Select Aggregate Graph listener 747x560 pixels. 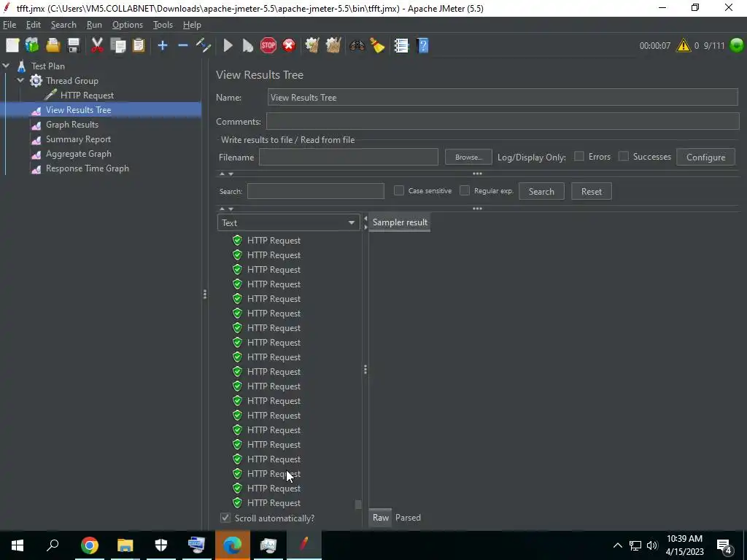(x=79, y=154)
